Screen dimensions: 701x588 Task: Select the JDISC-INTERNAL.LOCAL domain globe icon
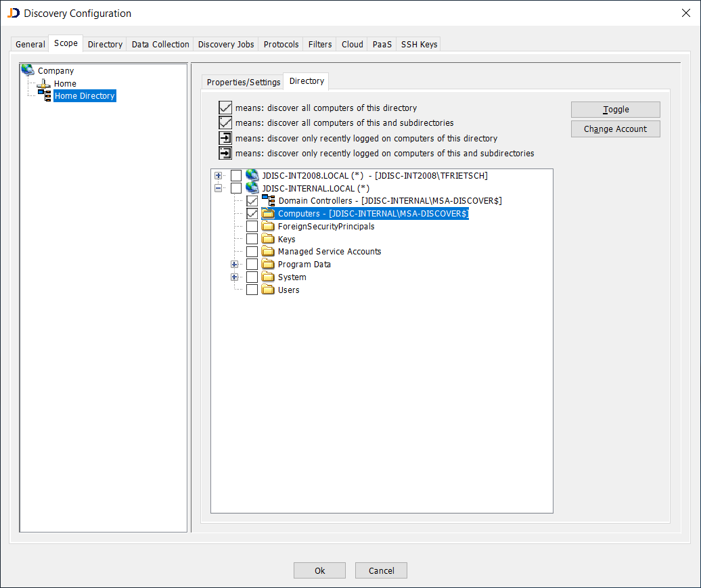tap(252, 187)
